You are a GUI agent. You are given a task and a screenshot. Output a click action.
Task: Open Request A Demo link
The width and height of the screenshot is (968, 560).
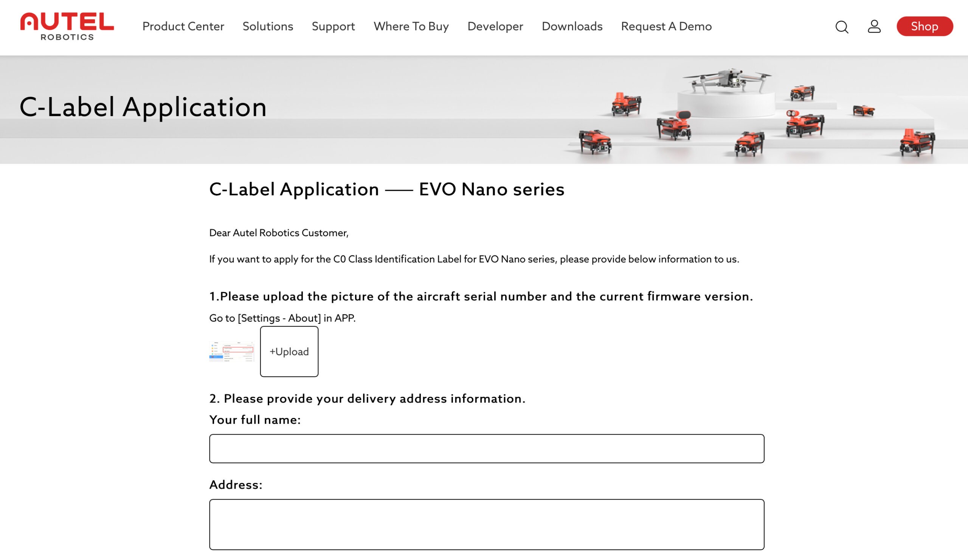click(x=666, y=26)
